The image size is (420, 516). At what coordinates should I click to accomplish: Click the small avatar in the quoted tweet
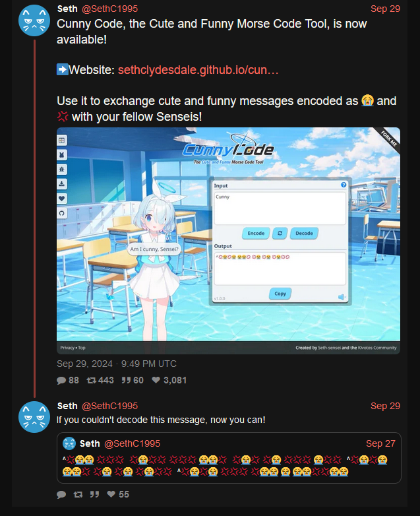pyautogui.click(x=69, y=443)
